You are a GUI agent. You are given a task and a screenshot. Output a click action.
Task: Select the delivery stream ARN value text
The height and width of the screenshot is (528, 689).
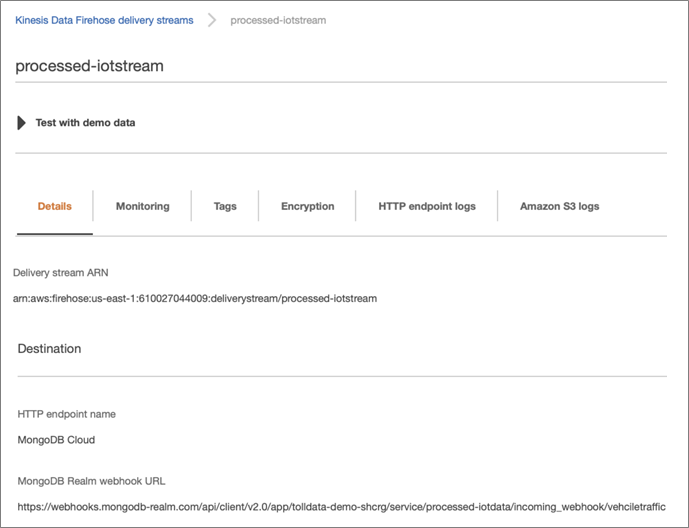[195, 299]
